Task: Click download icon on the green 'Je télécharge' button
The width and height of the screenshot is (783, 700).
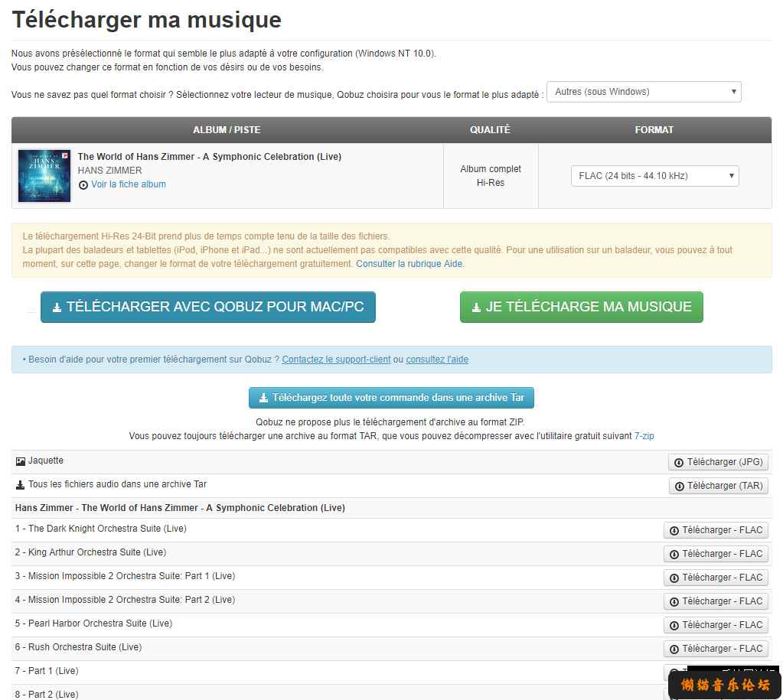Action: tap(476, 308)
